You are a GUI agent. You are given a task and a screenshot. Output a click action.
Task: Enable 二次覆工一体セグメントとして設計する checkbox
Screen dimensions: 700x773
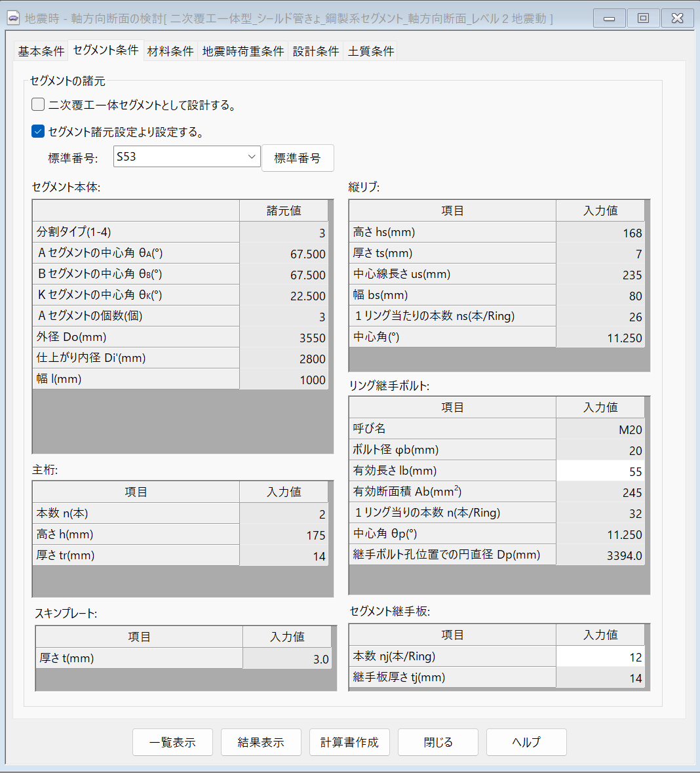(x=38, y=105)
